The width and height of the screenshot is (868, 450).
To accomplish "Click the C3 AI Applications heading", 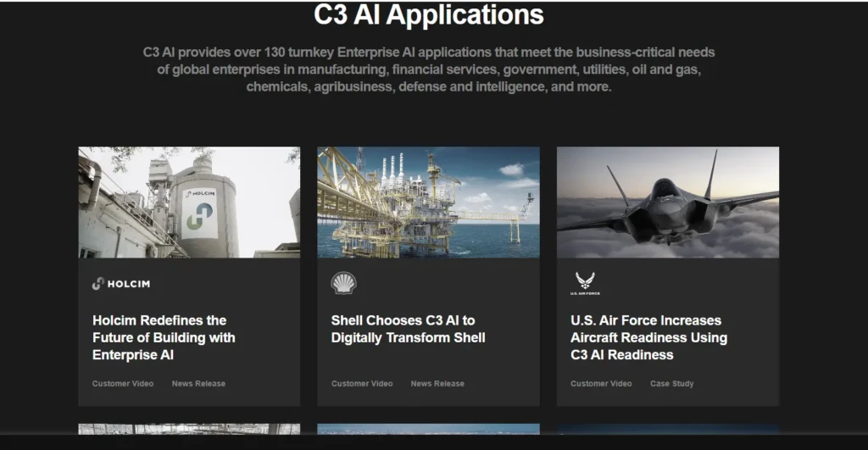I will pos(429,14).
